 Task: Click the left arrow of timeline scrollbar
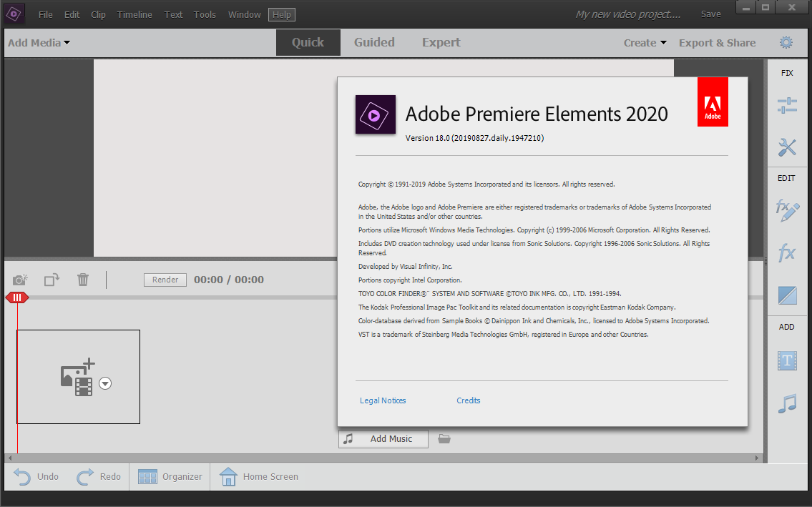9,458
